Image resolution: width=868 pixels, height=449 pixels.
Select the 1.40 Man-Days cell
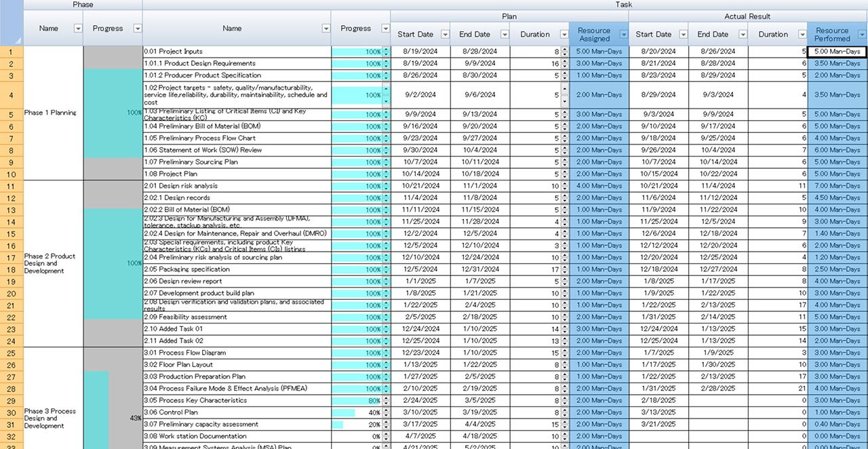[x=837, y=233]
